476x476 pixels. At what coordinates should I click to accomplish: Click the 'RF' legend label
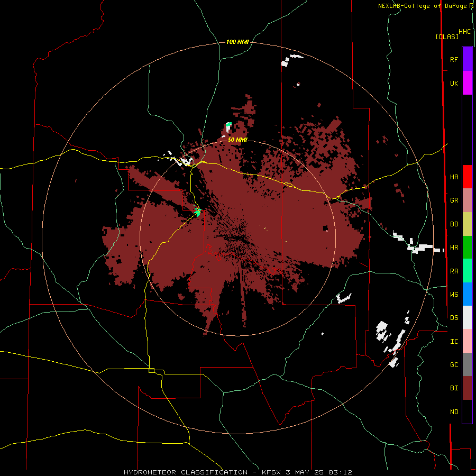tap(454, 59)
